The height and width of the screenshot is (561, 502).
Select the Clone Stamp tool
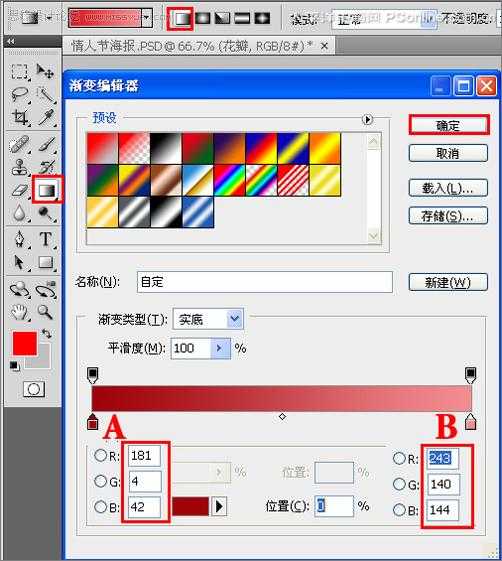coord(19,167)
